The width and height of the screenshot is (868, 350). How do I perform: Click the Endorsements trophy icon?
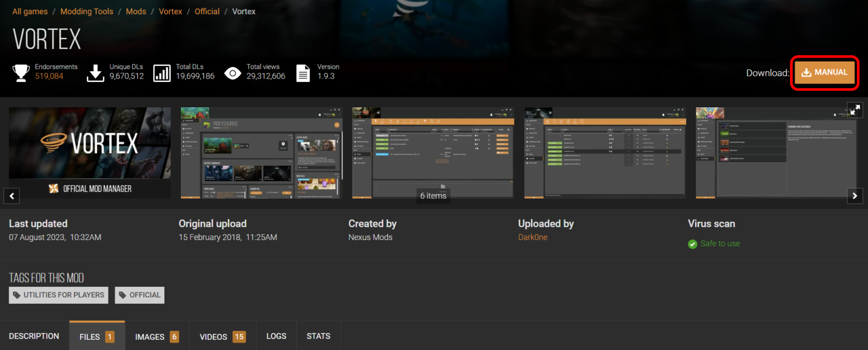coord(21,73)
